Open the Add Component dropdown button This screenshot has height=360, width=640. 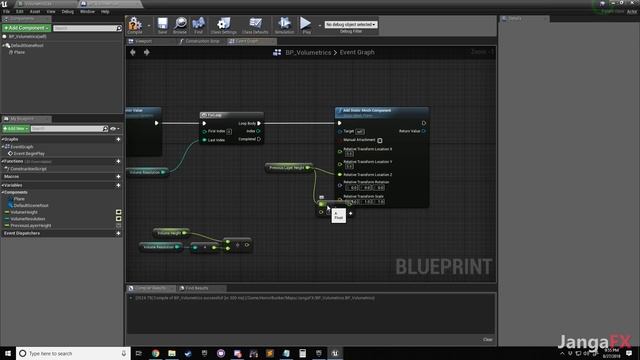click(x=26, y=28)
